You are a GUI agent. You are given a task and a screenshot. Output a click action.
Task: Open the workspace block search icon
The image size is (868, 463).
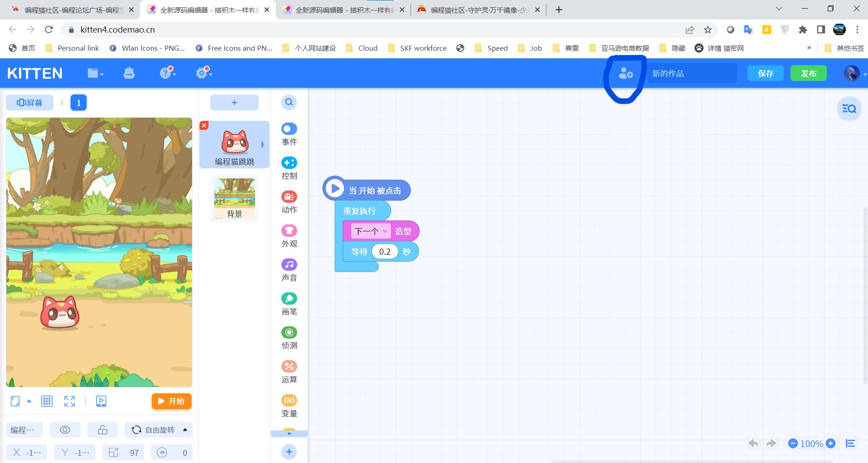[x=849, y=109]
